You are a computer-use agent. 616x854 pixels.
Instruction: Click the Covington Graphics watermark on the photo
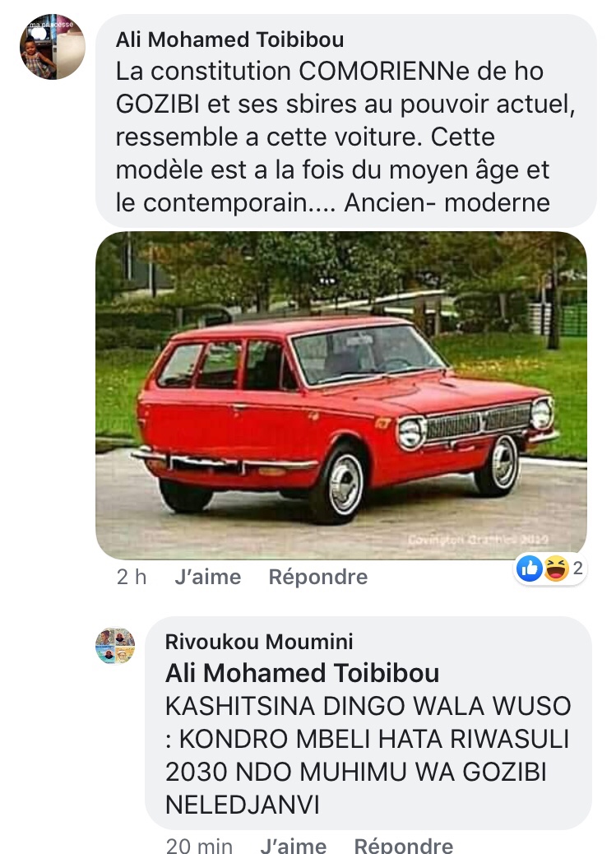pos(478,539)
